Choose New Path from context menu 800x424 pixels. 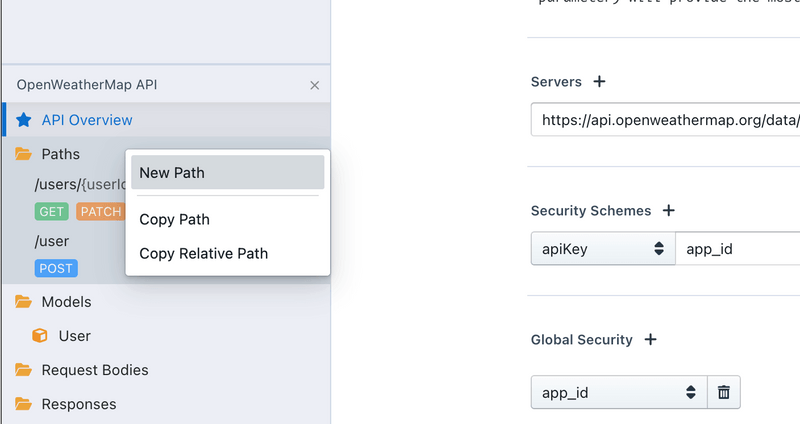pyautogui.click(x=228, y=172)
